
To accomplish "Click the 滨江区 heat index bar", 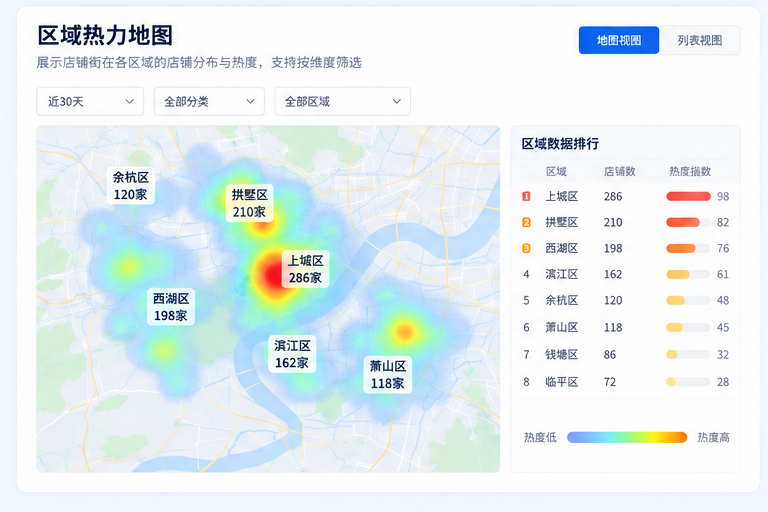I will coord(688,274).
